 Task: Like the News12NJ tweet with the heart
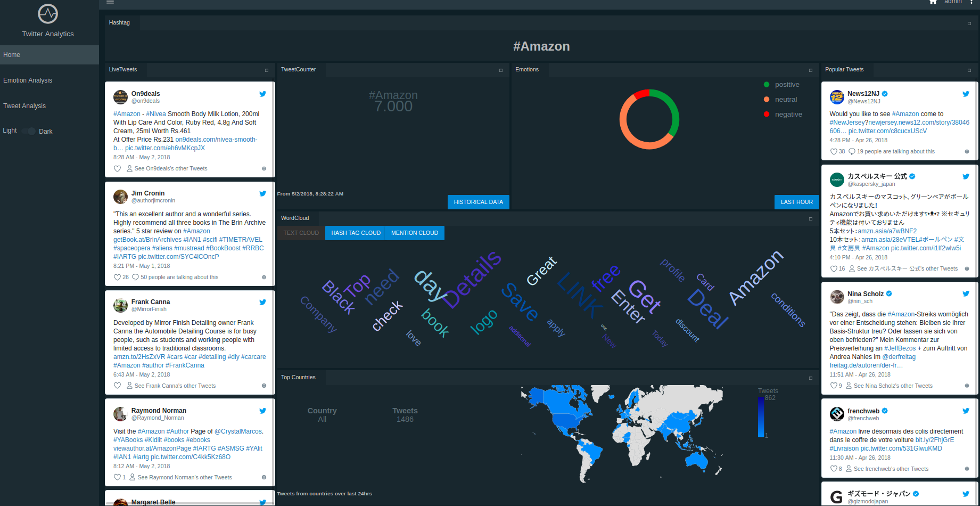click(x=834, y=152)
